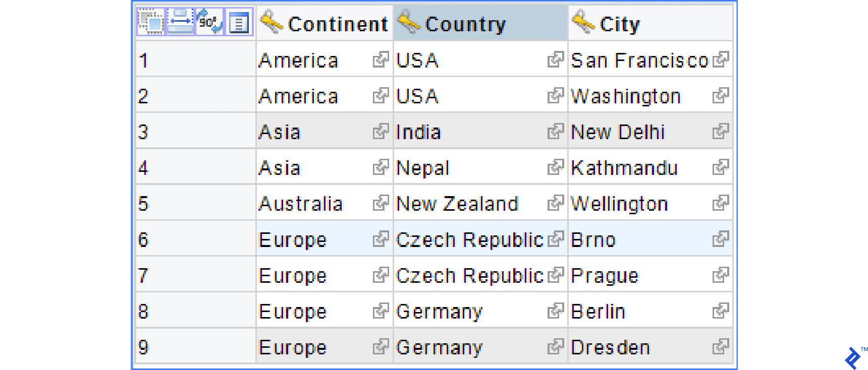
Task: Click the "Dresden" cell text
Action: (x=610, y=347)
